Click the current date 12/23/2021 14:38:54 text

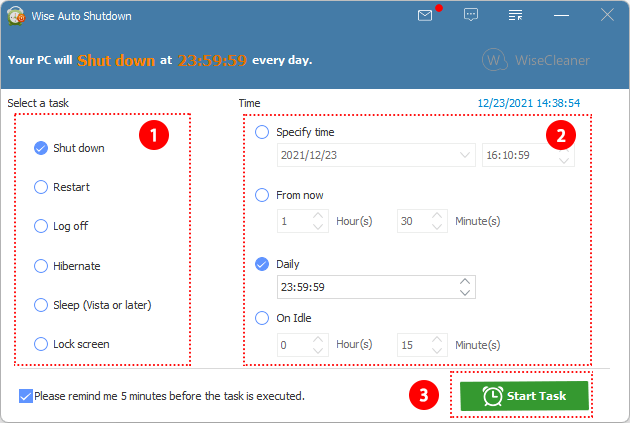coord(528,103)
